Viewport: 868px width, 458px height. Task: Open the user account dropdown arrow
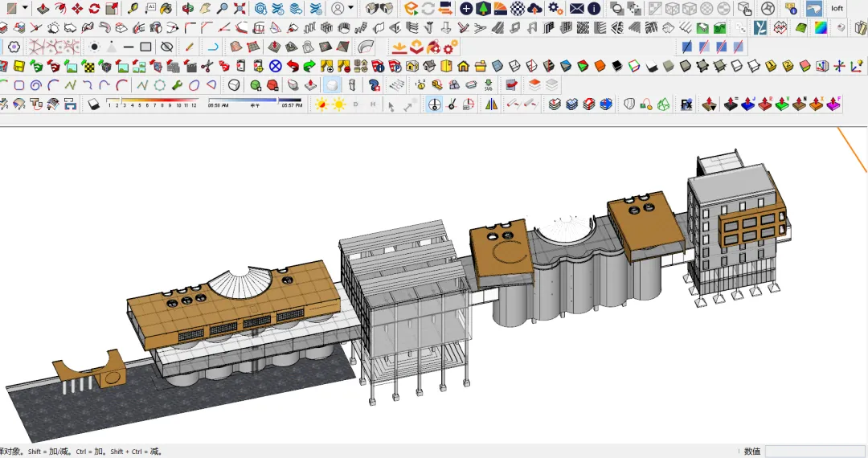[350, 8]
